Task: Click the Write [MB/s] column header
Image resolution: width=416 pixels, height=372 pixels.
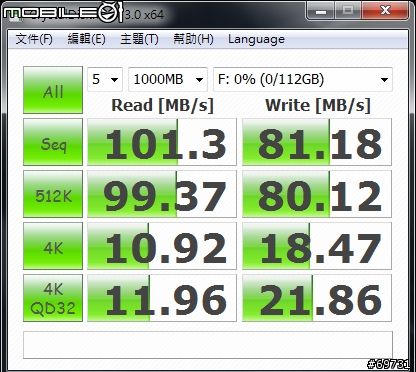Action: [x=318, y=106]
